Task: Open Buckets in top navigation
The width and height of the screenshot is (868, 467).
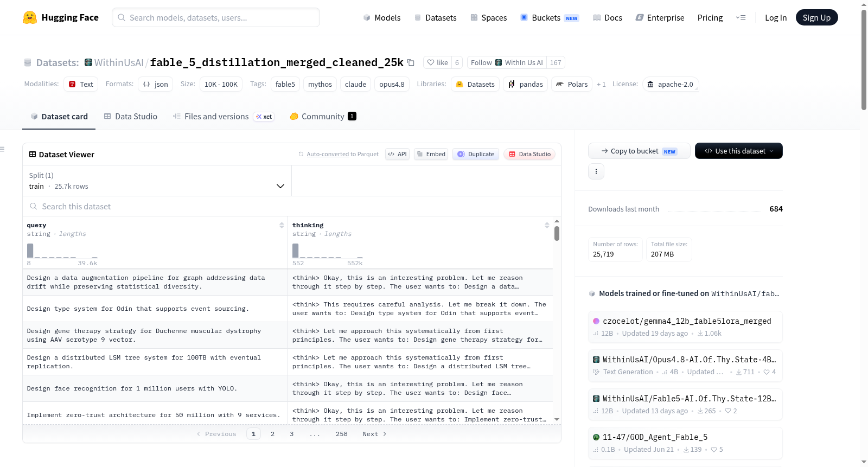Action: [550, 17]
